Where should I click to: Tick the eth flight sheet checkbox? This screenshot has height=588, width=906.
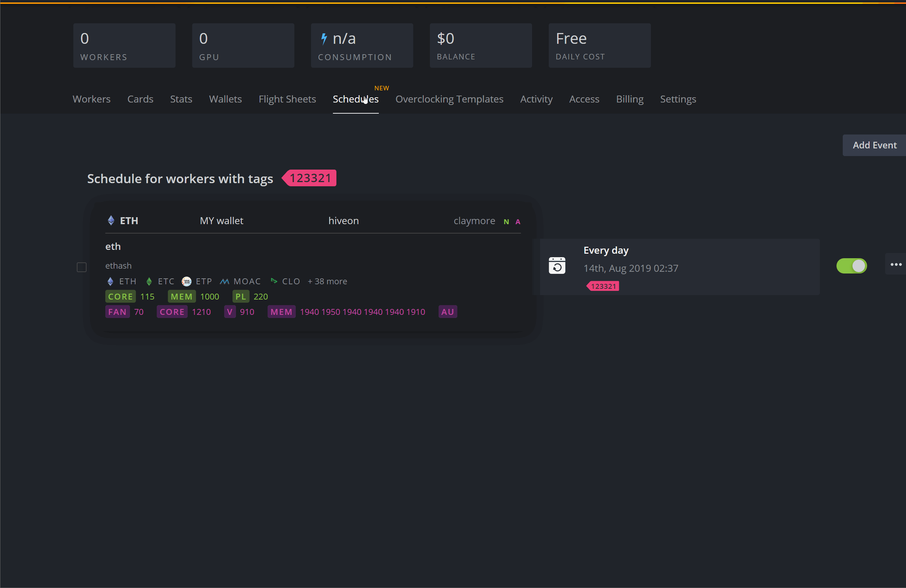(81, 267)
